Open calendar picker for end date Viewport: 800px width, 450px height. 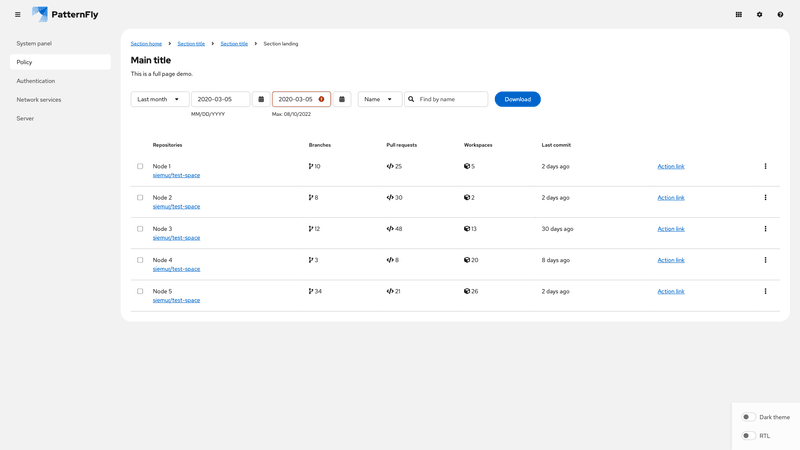[x=342, y=99]
